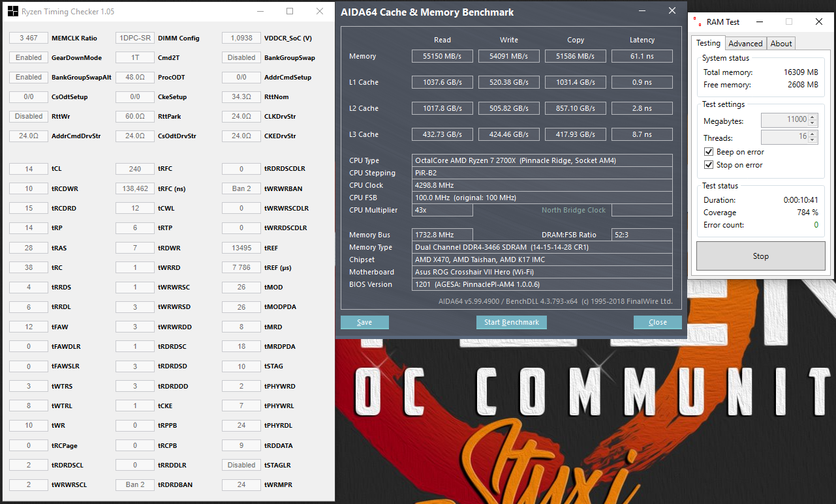Click the Memory Read 55150 MB/s value
Viewport: 836px width, 504px height.
click(x=442, y=56)
